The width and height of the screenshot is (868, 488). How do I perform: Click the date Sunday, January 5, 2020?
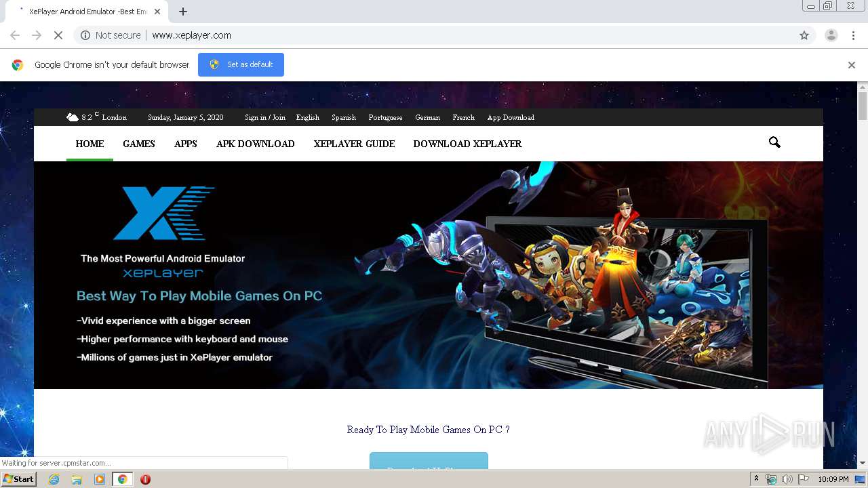tap(186, 117)
